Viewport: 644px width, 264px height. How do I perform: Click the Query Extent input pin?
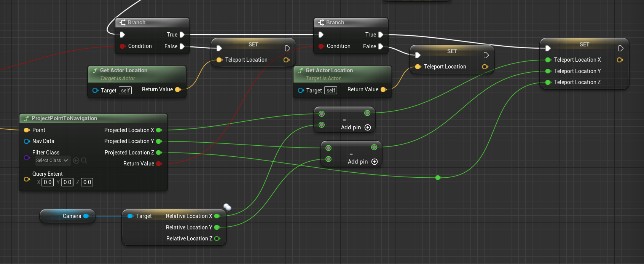coord(27,179)
